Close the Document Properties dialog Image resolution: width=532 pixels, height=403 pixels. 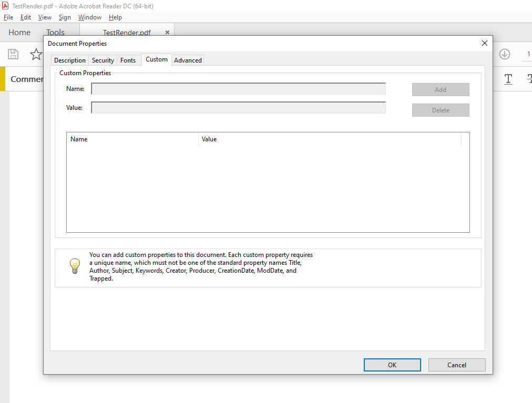point(485,43)
